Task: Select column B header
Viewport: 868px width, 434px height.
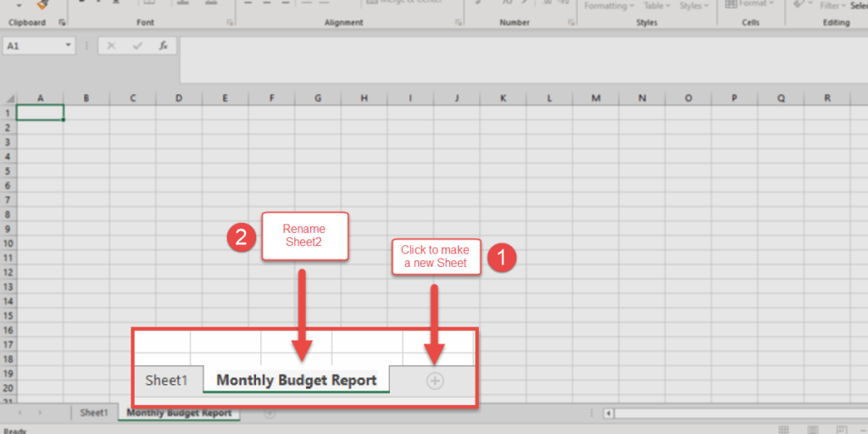Action: click(x=86, y=98)
